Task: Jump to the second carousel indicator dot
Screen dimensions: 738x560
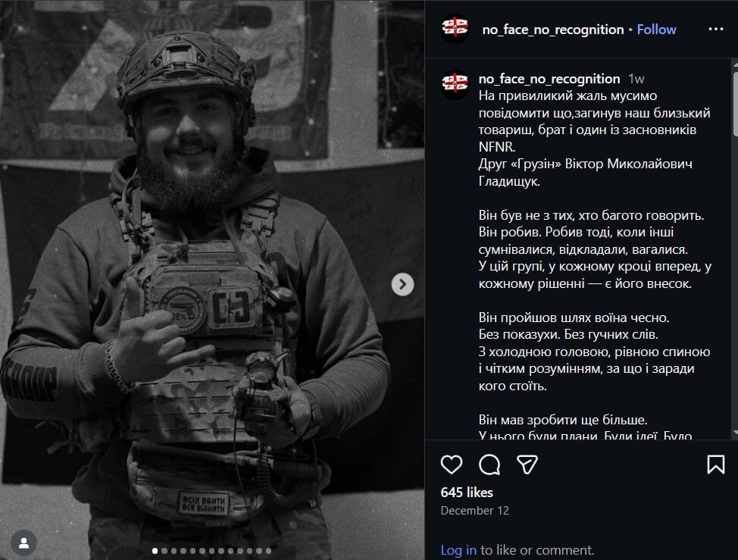Action: (164, 551)
